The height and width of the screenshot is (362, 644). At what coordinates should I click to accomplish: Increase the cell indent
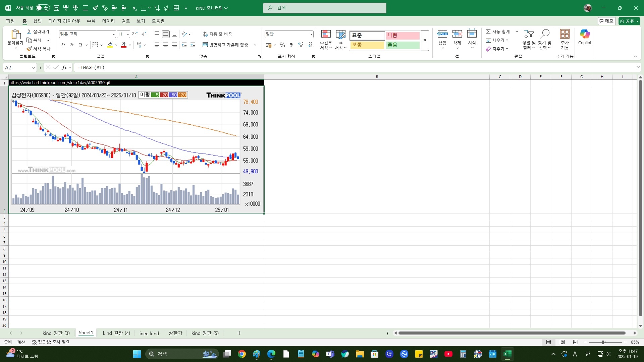(193, 45)
